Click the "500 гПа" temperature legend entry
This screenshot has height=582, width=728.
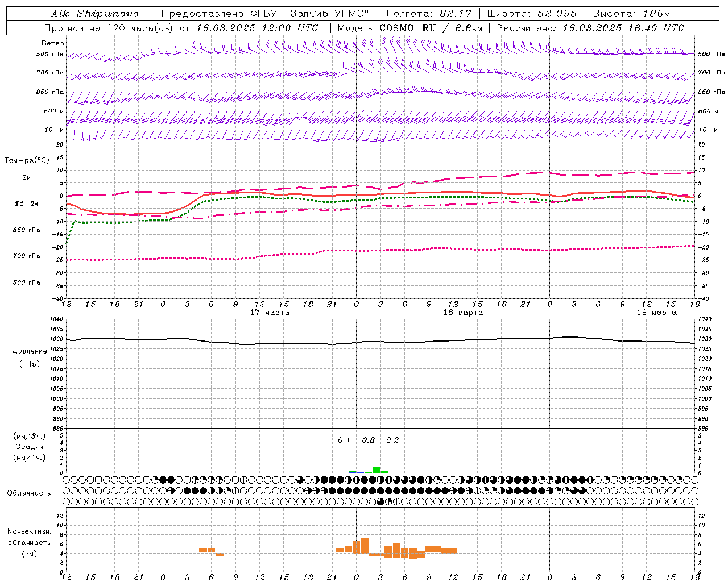[x=27, y=282]
